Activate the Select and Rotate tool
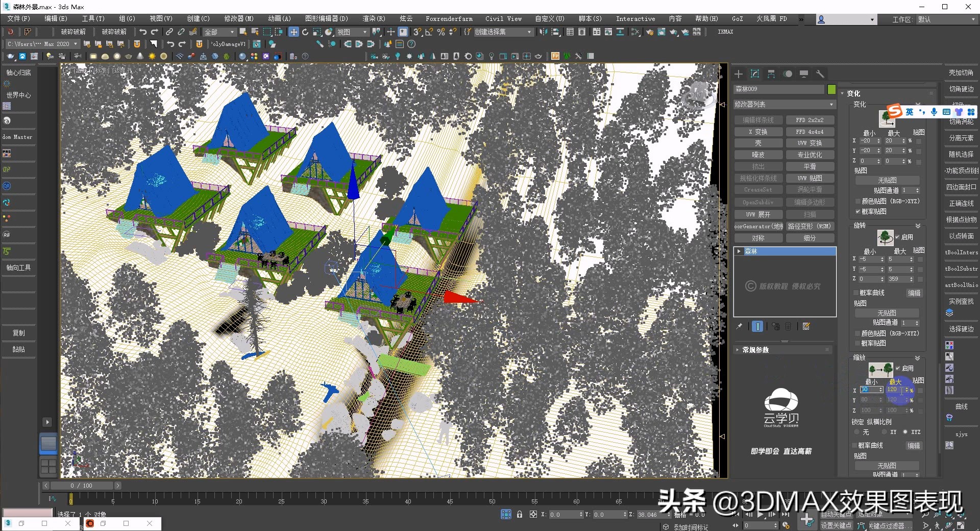The width and height of the screenshot is (980, 531). point(305,32)
